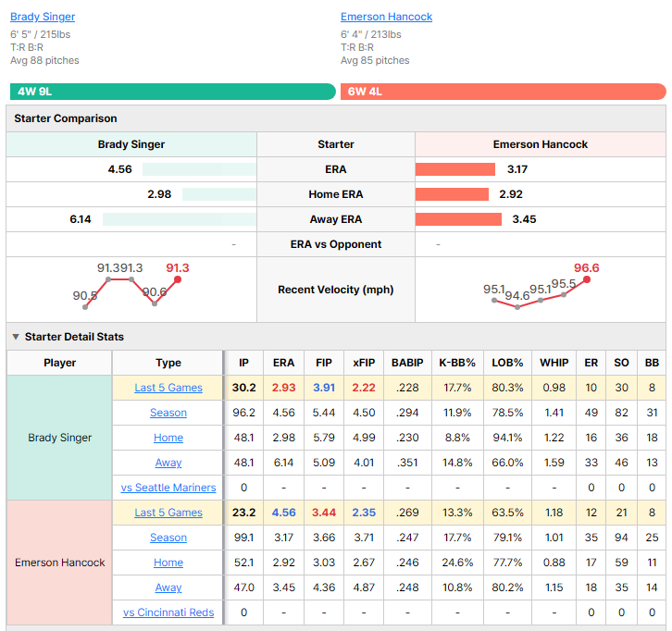This screenshot has height=631, width=672.
Task: Click Hancock's red Away ERA bar
Action: click(458, 219)
